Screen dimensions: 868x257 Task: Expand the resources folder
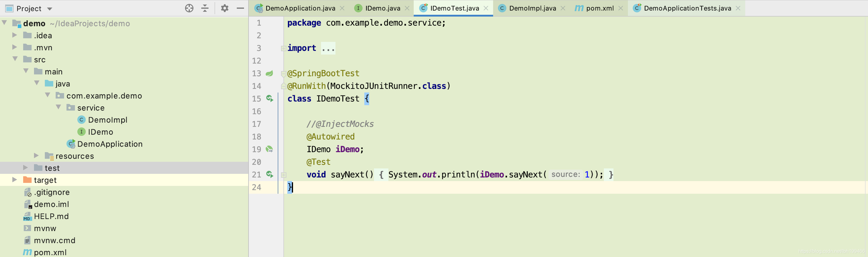point(36,155)
